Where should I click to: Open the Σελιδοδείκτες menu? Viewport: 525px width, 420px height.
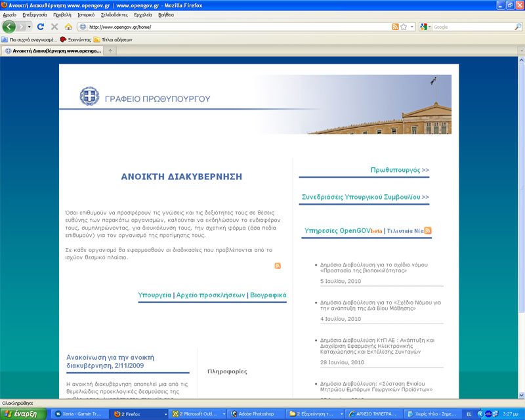click(x=114, y=14)
